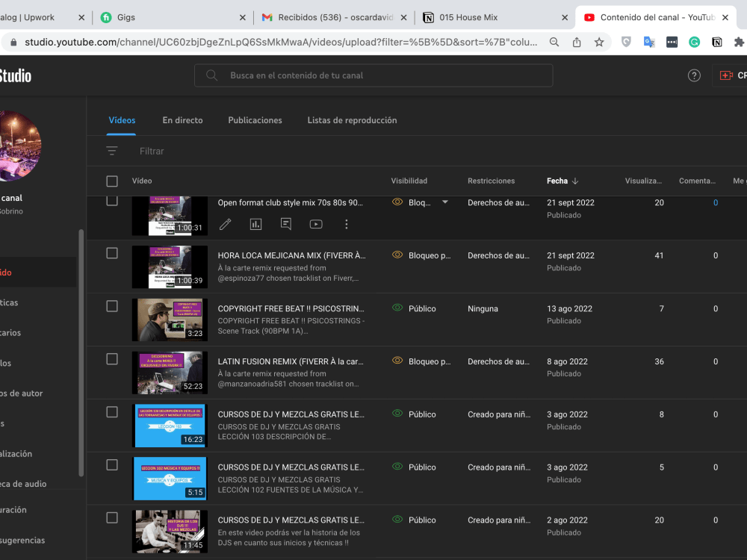Check the HORA LOCA MEJICANA MIX checkbox

(112, 253)
